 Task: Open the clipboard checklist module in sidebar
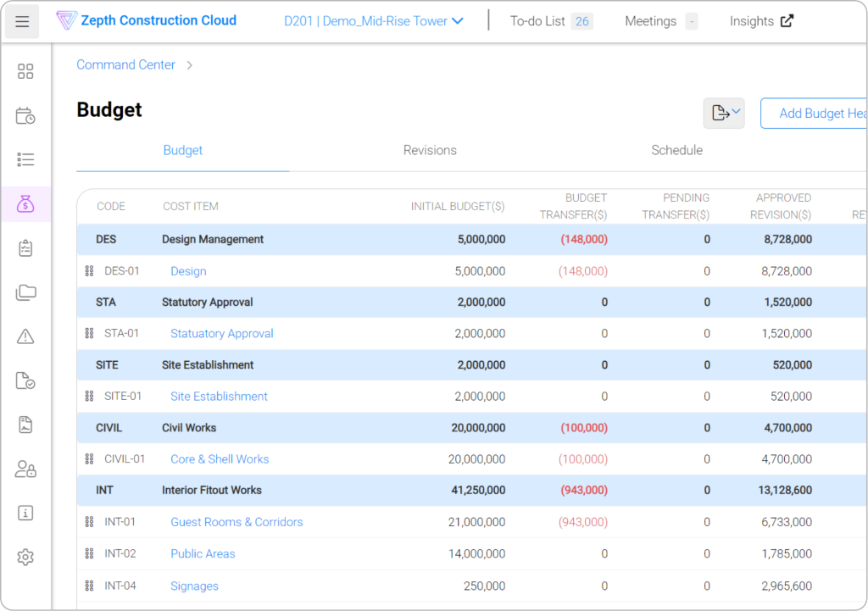25,247
